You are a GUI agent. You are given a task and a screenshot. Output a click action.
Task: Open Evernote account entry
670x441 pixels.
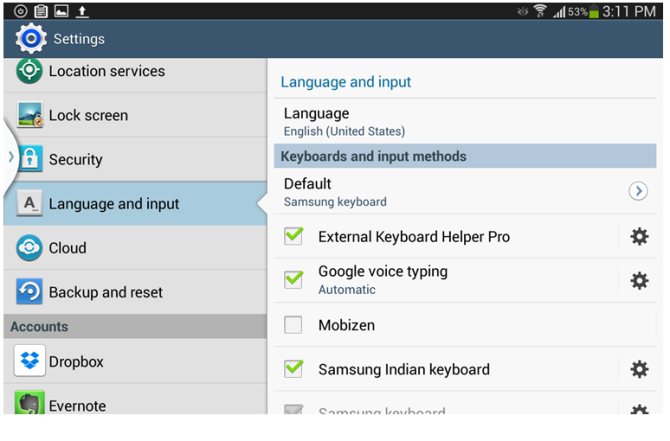(135, 399)
